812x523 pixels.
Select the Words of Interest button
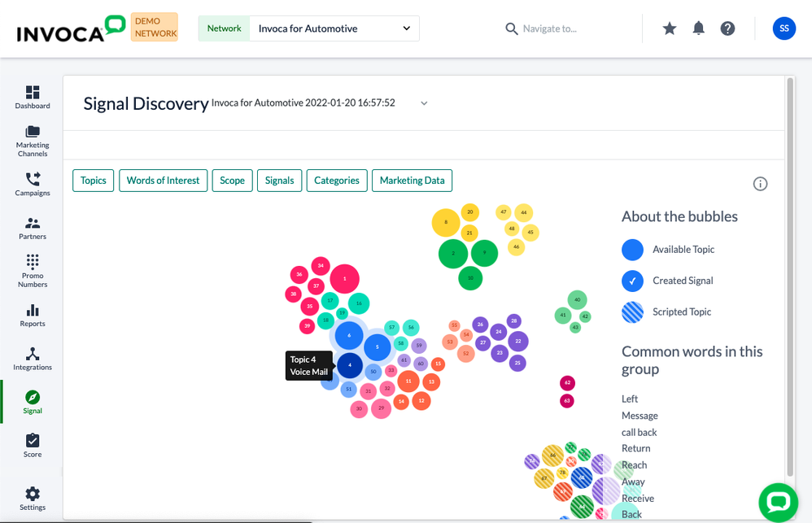[163, 181]
